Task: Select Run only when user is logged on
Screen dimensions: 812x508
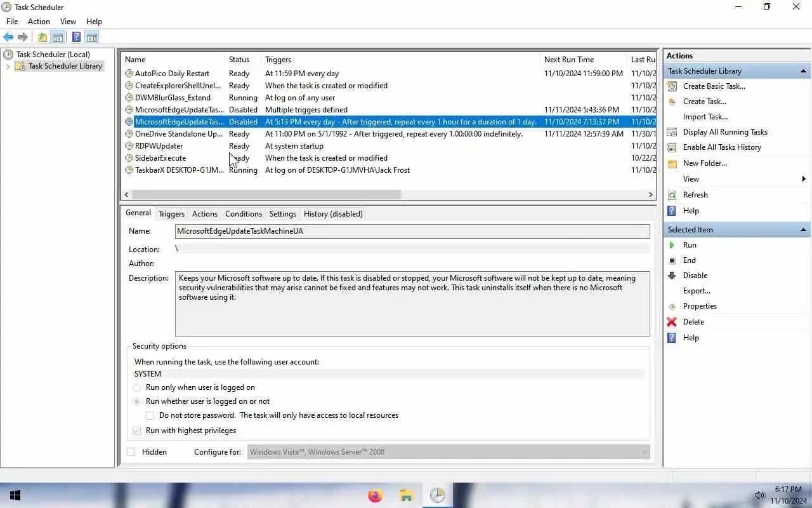Action: 136,387
